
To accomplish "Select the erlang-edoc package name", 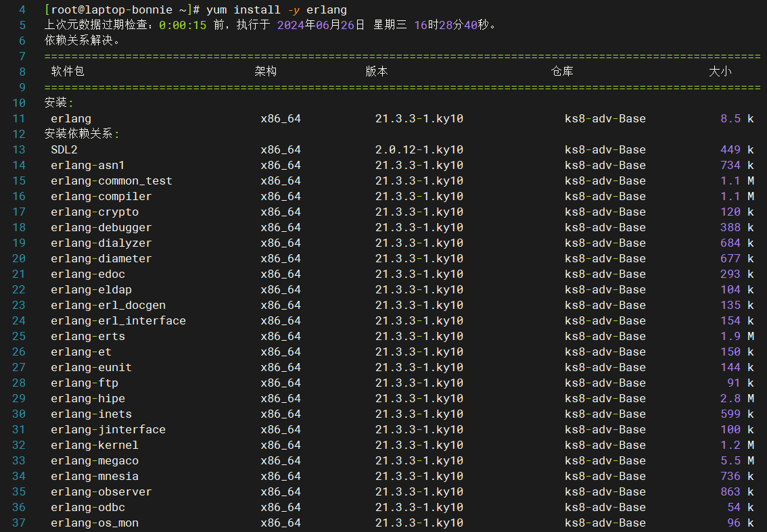I will (x=87, y=274).
